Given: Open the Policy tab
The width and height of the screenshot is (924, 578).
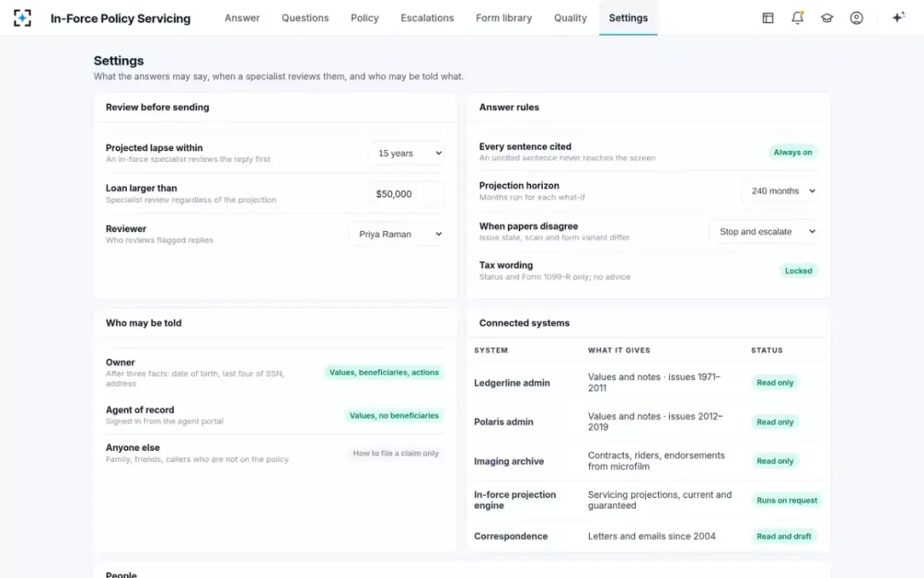Looking at the screenshot, I should (364, 18).
